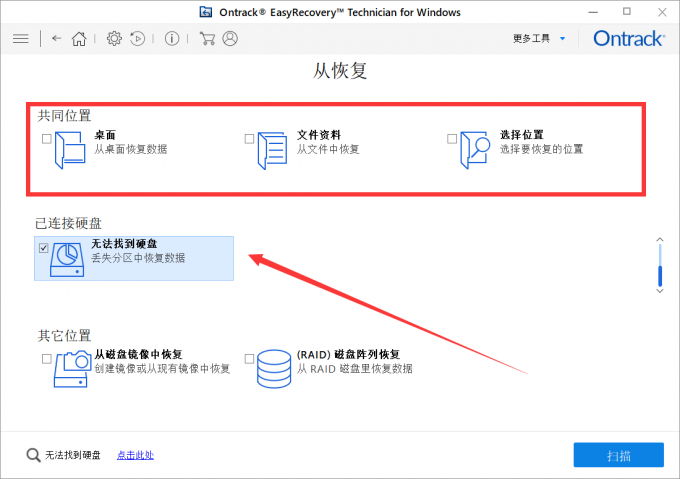Image resolution: width=680 pixels, height=479 pixels.
Task: Check the 从磁盘镜像中恢复 checkbox
Action: [47, 359]
